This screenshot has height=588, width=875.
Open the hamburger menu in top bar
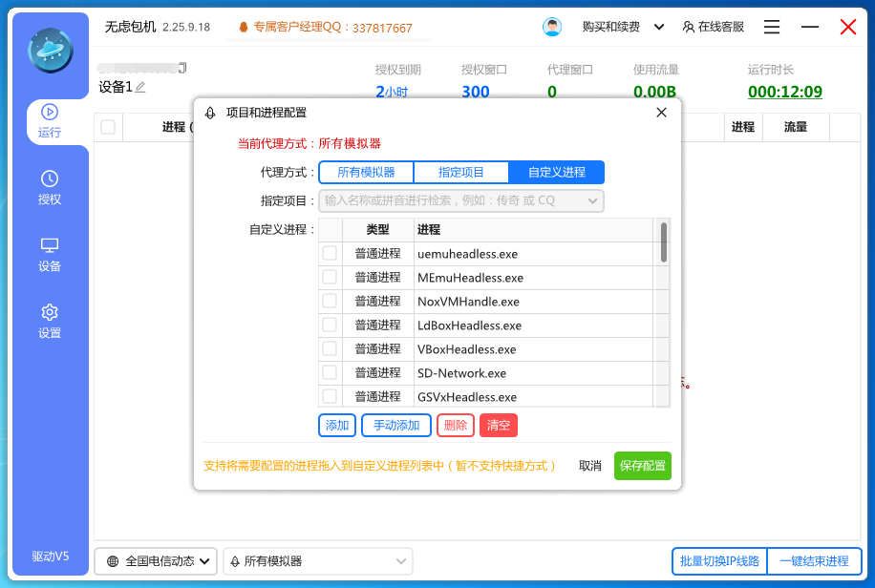[771, 27]
